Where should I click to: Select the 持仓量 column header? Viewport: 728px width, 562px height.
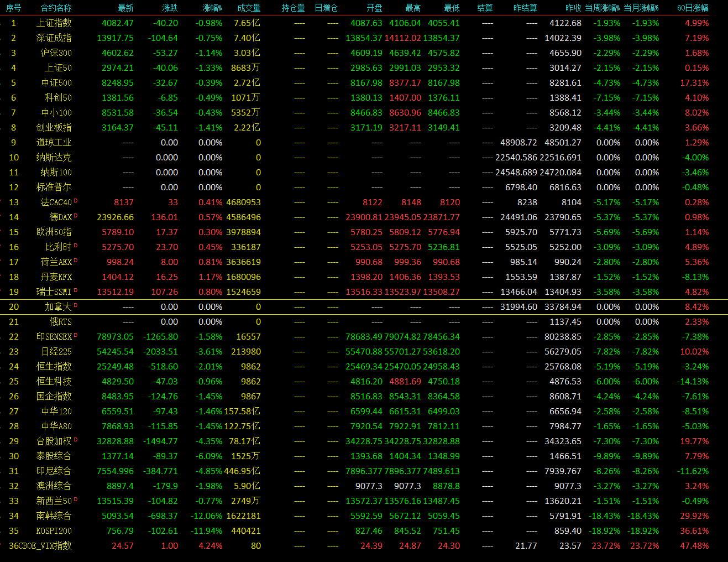(x=294, y=8)
